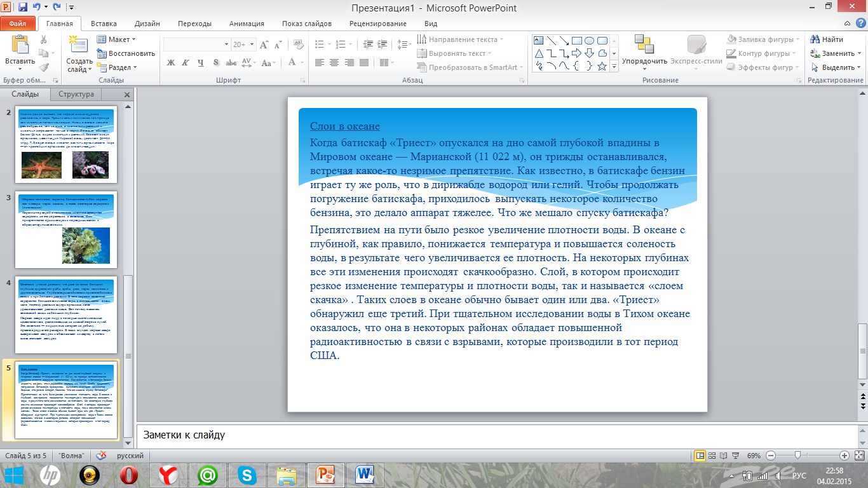Screen dimensions: 868x488
Task: Open the font name dropdown
Action: tap(226, 44)
